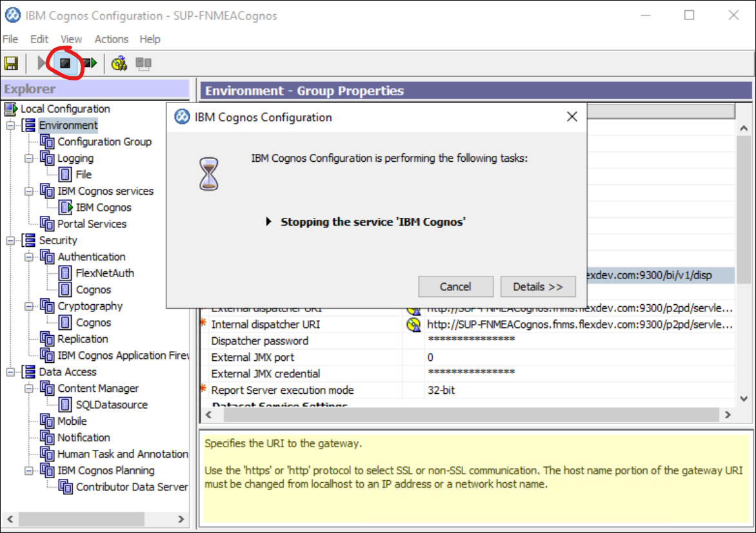This screenshot has width=756, height=533.
Task: Collapse the Security tree node
Action: [10, 240]
